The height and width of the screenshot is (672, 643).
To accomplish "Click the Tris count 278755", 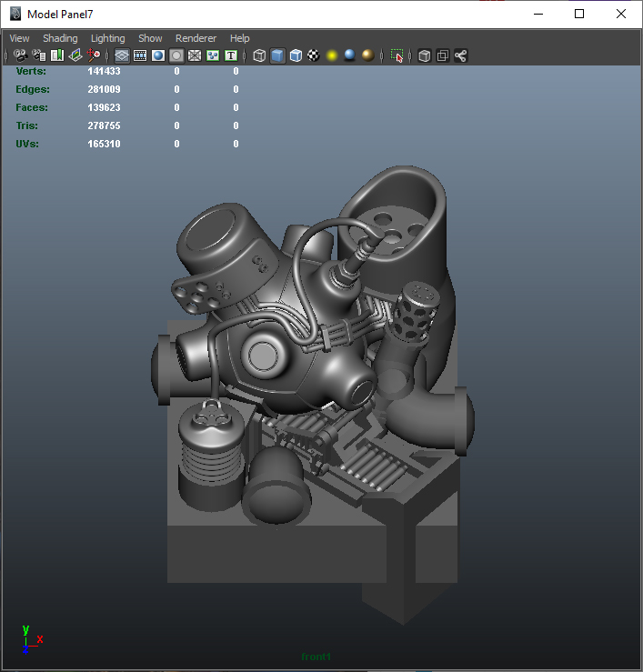I will click(105, 125).
